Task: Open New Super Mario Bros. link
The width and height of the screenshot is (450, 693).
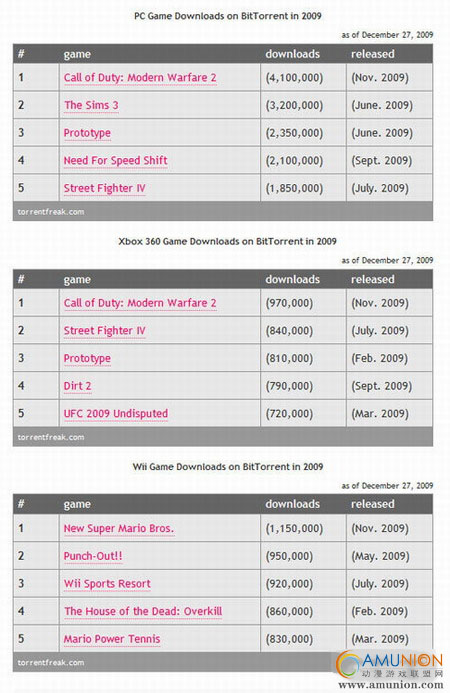Action: (x=119, y=529)
